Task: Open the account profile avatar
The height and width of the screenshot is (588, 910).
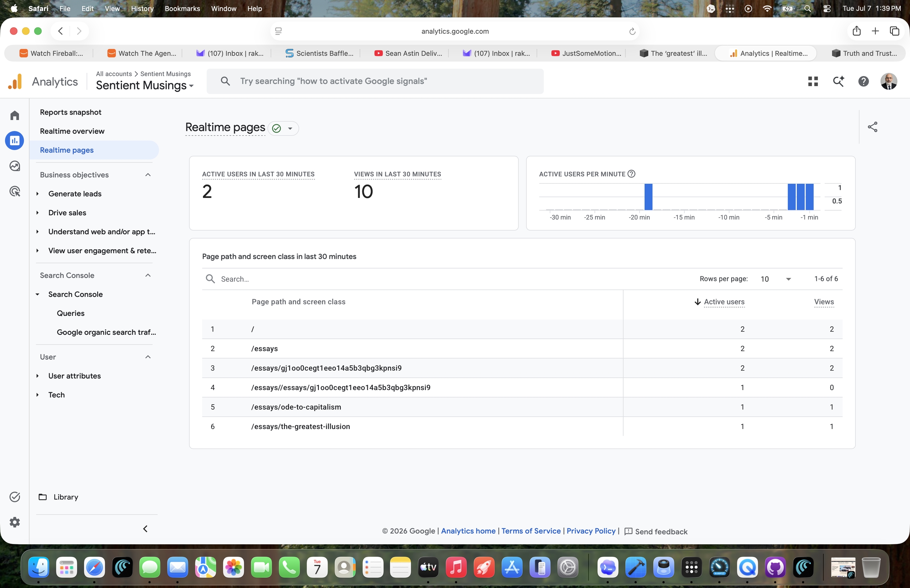Action: [x=889, y=82]
